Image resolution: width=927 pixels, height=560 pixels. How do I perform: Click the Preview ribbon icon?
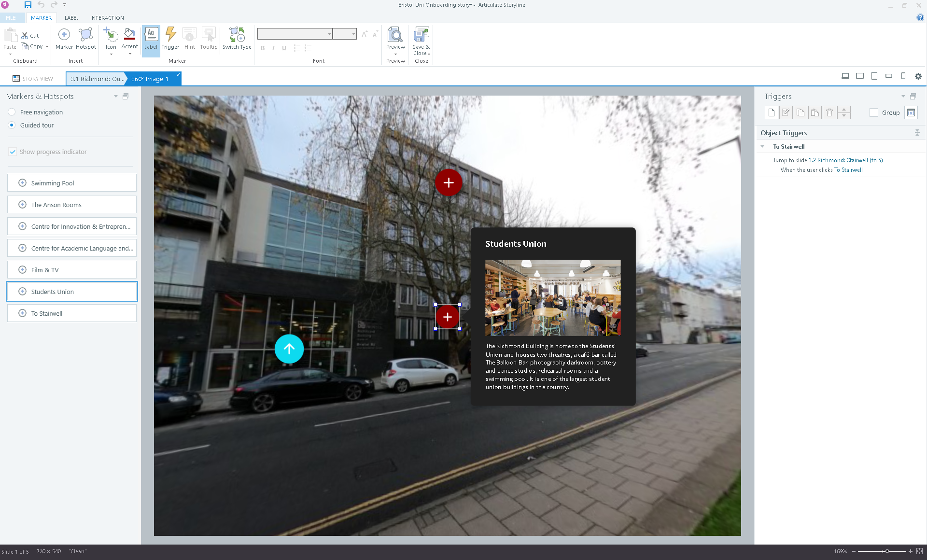395,36
